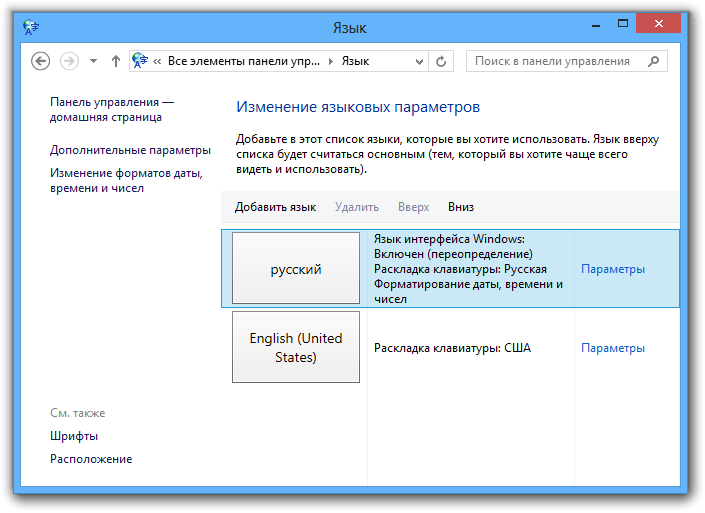The image size is (705, 513).
Task: Click the search magnifier icon
Action: [653, 61]
